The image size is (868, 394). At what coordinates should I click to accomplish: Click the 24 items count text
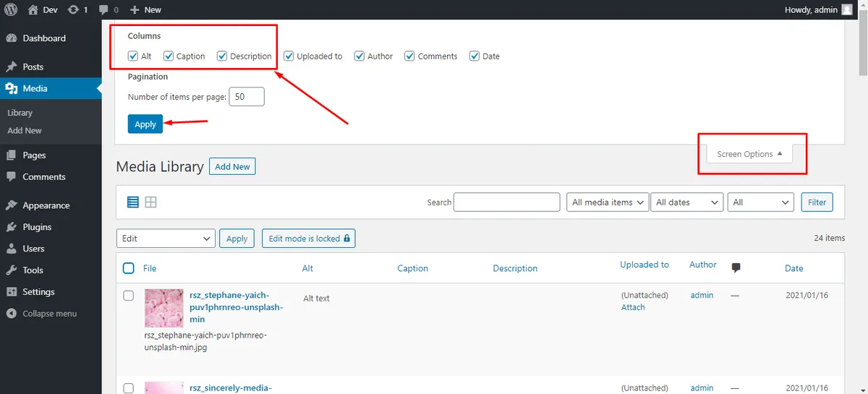[x=829, y=238]
